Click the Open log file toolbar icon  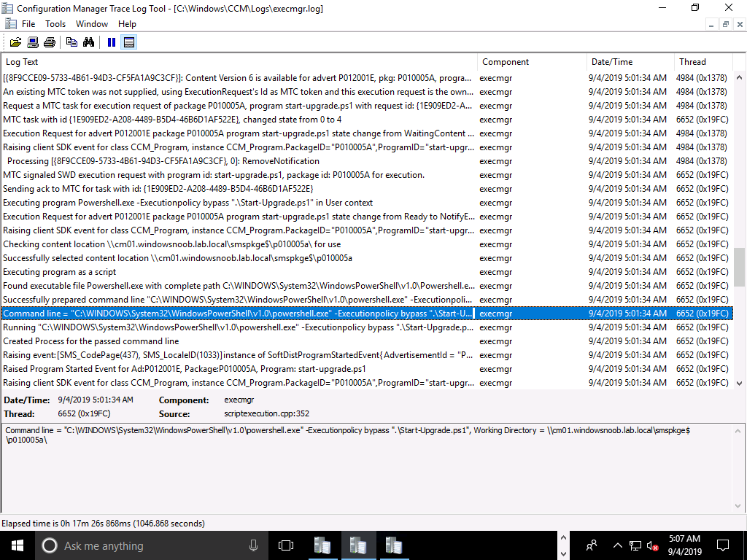pyautogui.click(x=16, y=42)
